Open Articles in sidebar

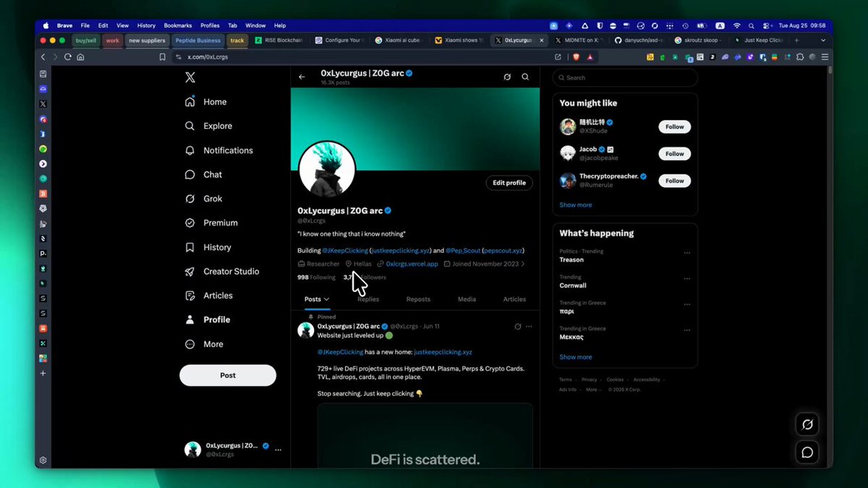[208, 296]
